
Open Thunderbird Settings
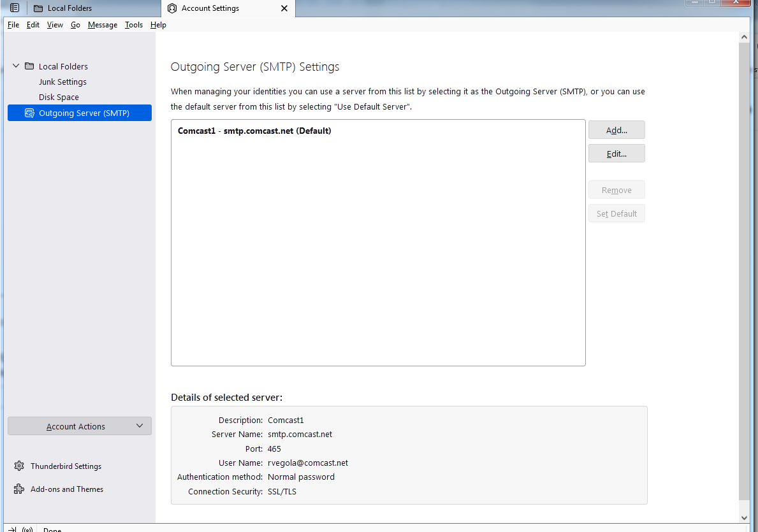[66, 466]
